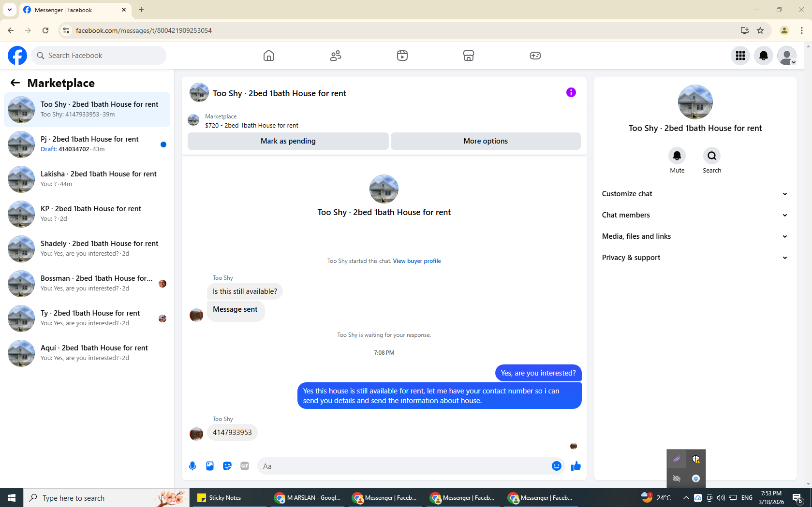Expand Customize chat section

(x=695, y=194)
